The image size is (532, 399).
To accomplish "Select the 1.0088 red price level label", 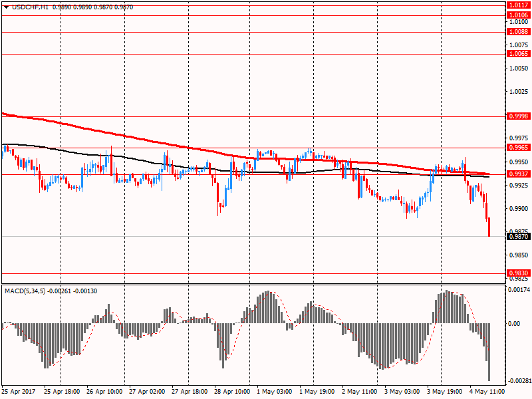I will tap(519, 31).
